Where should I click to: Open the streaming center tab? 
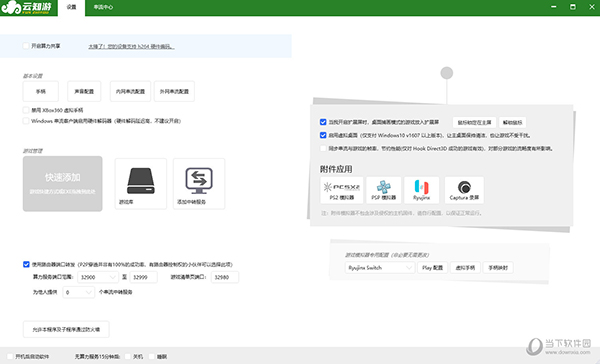[x=103, y=7]
